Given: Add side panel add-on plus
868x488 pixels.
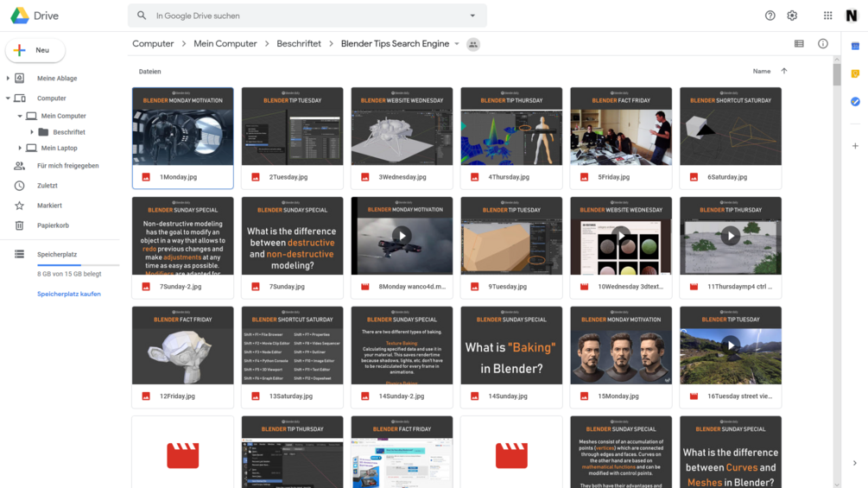Looking at the screenshot, I should point(855,146).
